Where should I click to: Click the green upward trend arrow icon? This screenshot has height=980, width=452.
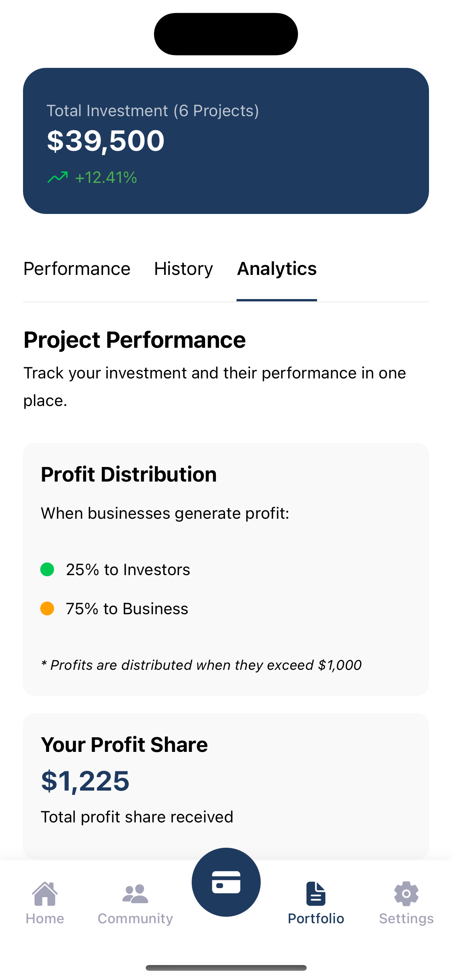tap(58, 178)
